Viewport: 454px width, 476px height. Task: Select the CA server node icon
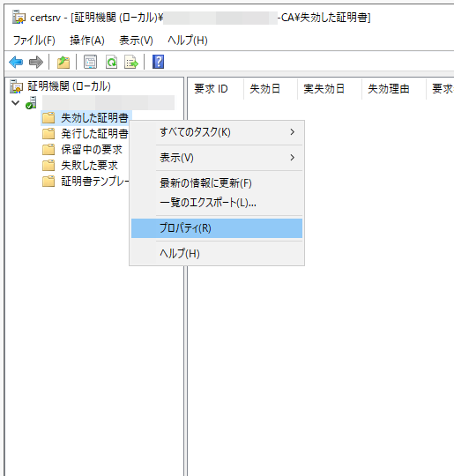[x=31, y=102]
